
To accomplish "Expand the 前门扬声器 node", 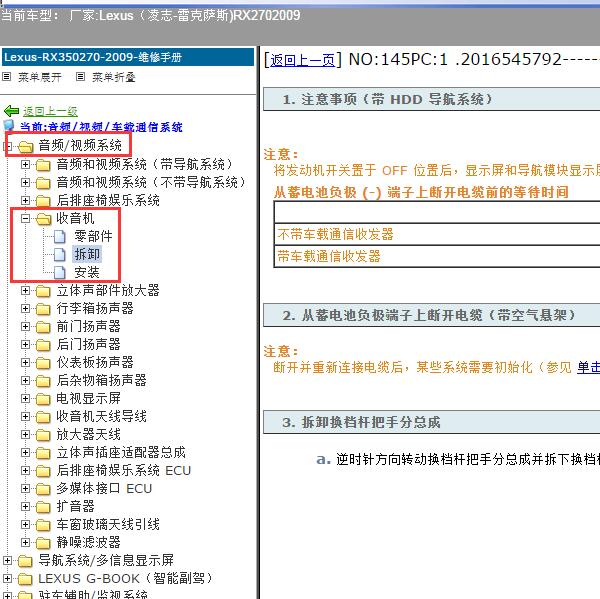I will point(25,326).
